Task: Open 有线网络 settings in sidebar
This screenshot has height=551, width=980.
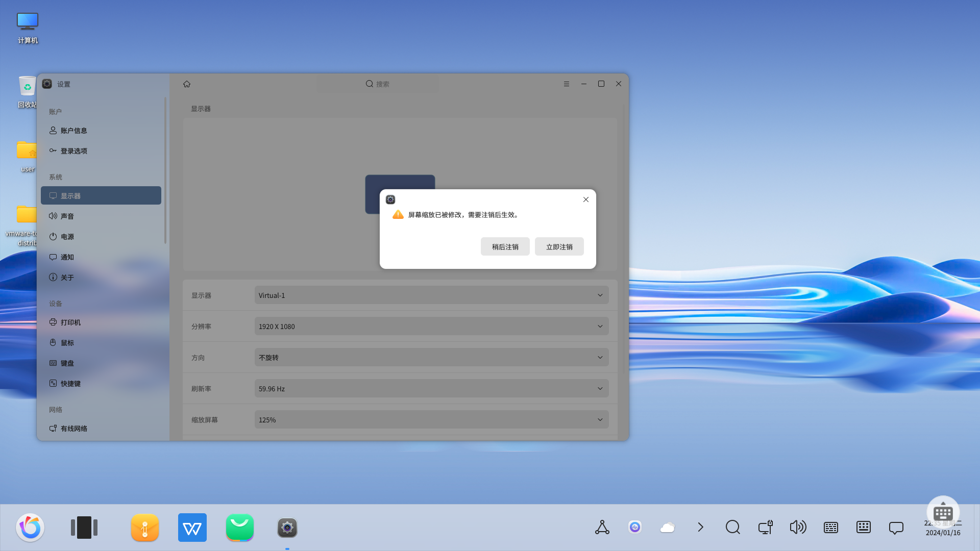Action: [101, 429]
